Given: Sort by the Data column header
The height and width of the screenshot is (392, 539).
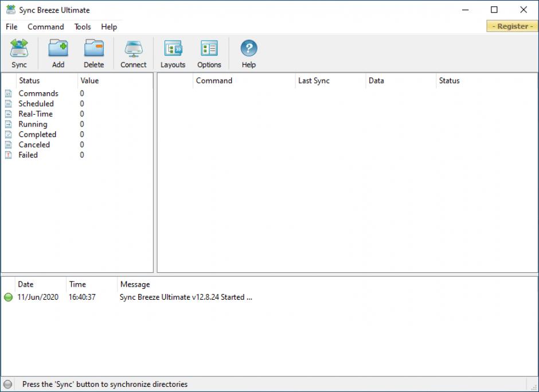Looking at the screenshot, I should [x=401, y=81].
